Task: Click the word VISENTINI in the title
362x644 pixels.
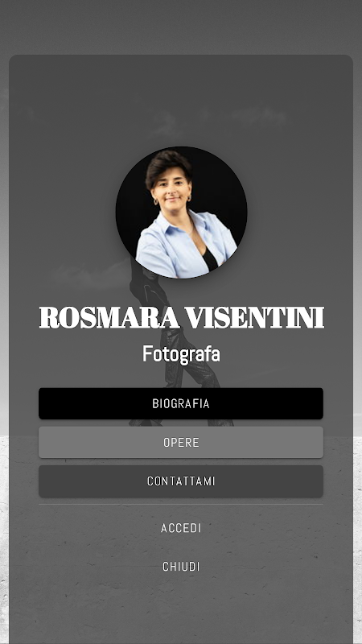Action: (x=254, y=317)
